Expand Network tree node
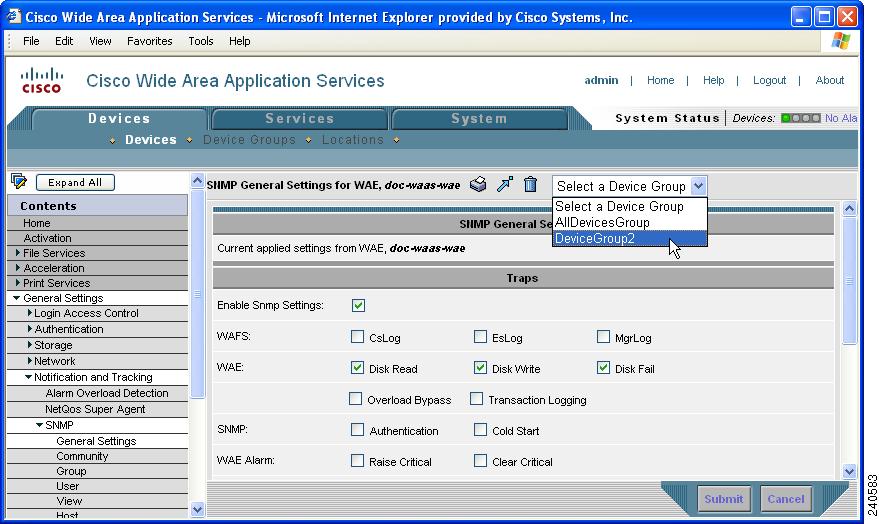The image size is (879, 524). (30, 361)
